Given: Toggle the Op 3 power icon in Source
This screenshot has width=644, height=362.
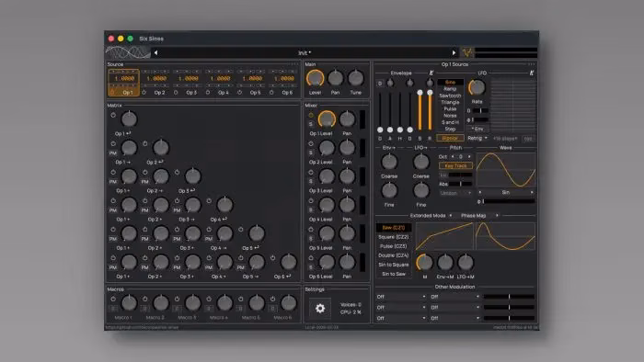Looking at the screenshot, I should [176, 93].
